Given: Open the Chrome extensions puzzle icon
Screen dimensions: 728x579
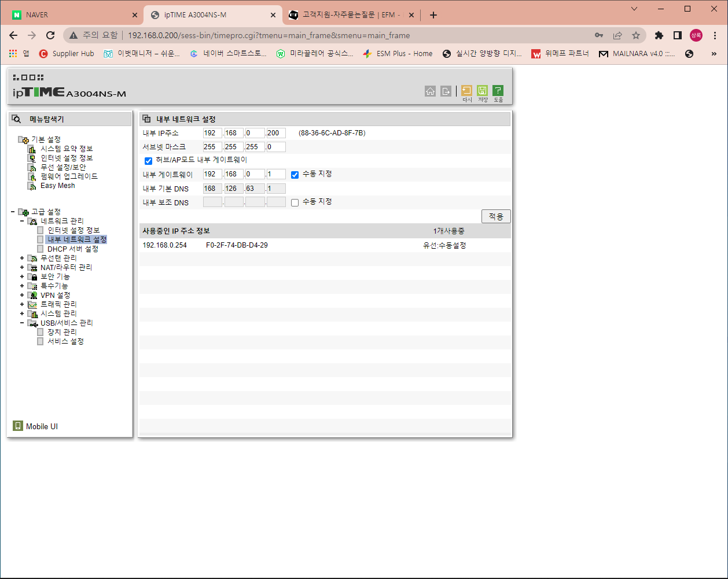Looking at the screenshot, I should click(x=659, y=35).
